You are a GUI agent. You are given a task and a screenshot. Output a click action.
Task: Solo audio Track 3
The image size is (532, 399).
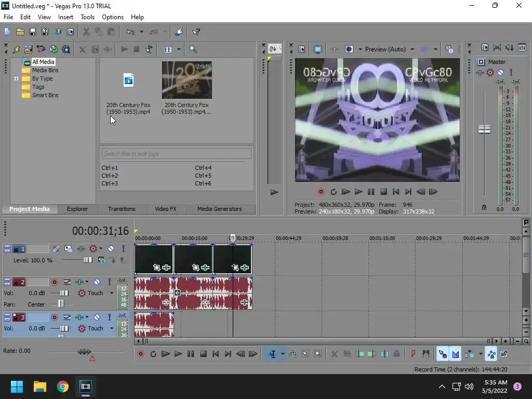[x=109, y=317]
